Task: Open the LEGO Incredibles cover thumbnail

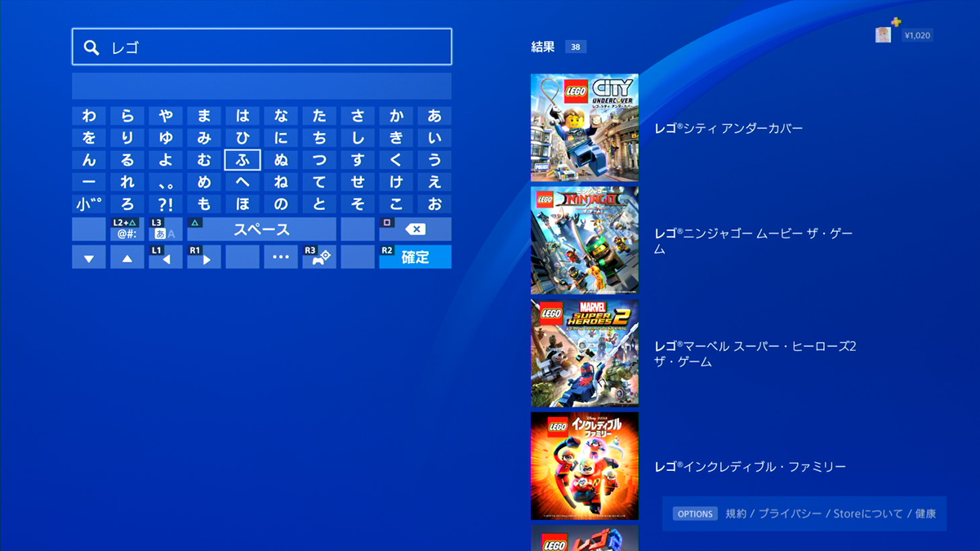Action: tap(585, 466)
